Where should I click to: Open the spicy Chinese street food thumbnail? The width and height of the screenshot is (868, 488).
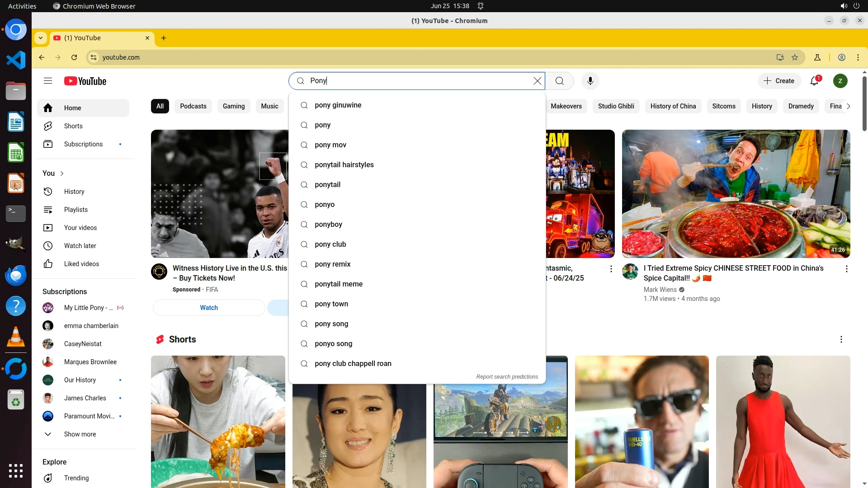click(736, 193)
